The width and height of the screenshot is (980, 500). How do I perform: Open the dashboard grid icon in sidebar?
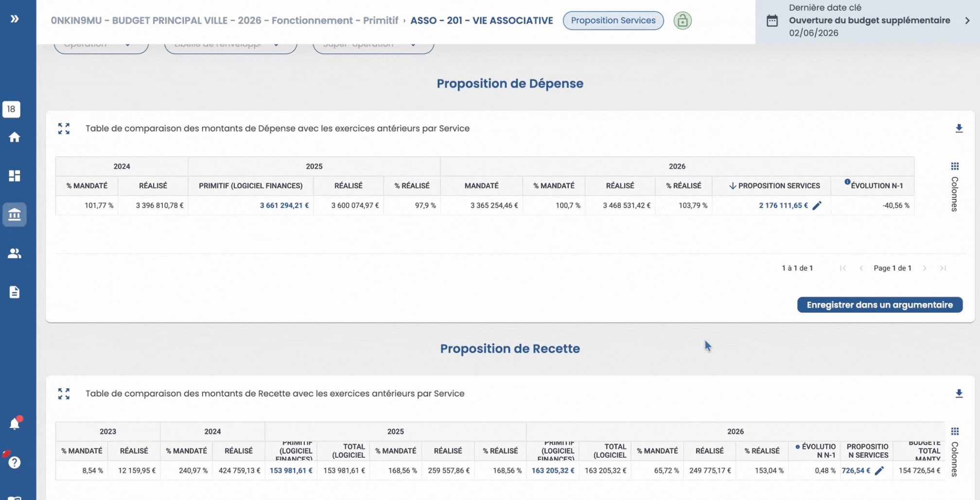coord(15,176)
